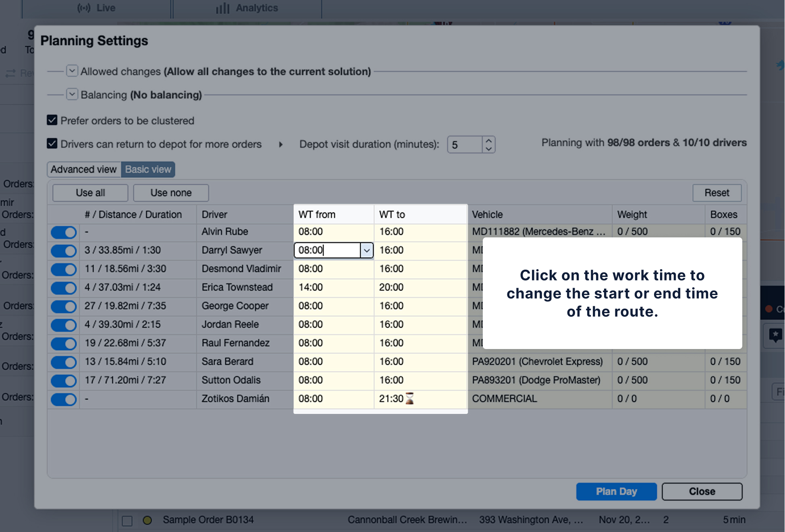Click the Analytics bar chart icon

click(222, 8)
